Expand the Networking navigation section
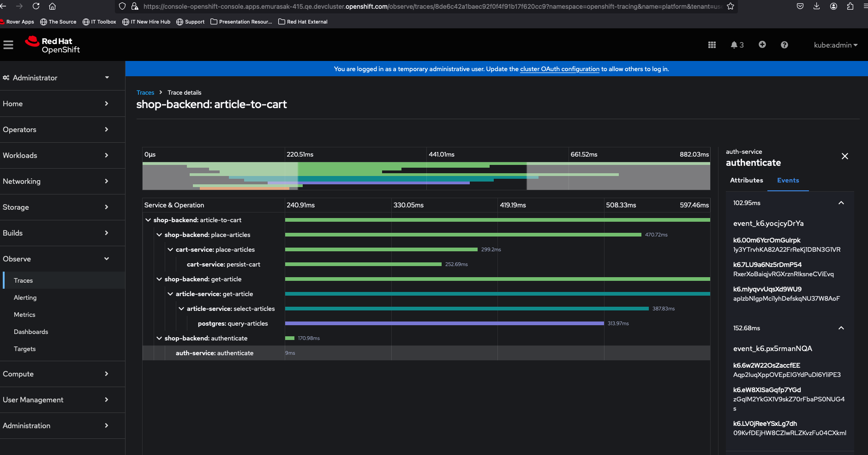This screenshot has height=455, width=868. coord(62,181)
